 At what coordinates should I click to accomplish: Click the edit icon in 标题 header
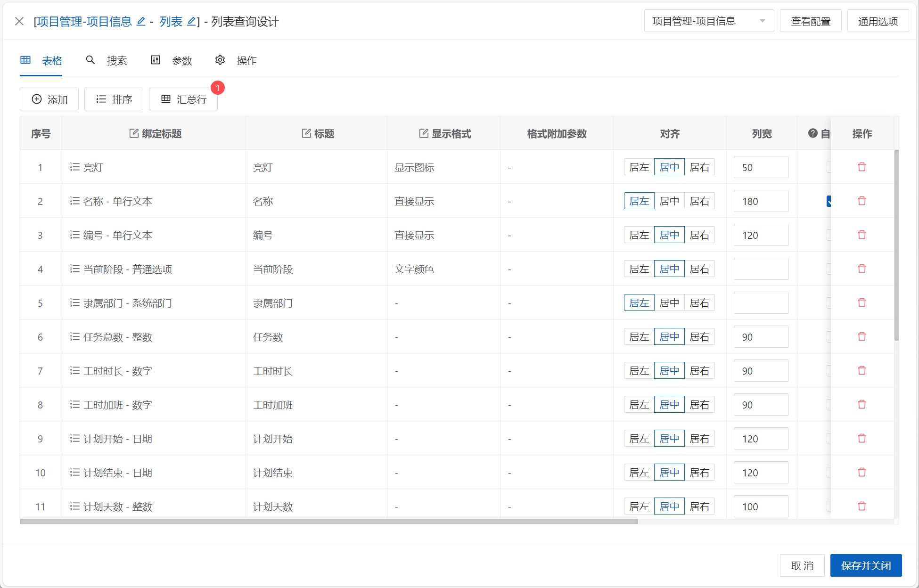pyautogui.click(x=306, y=133)
